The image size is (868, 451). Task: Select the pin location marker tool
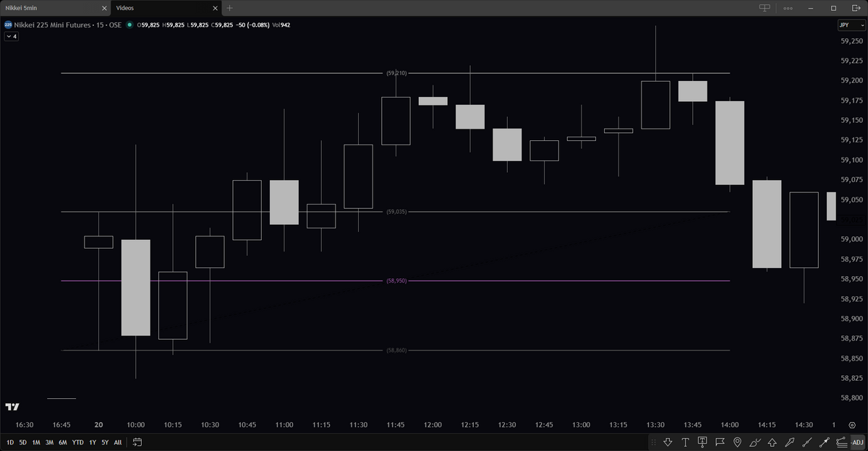[x=737, y=442]
